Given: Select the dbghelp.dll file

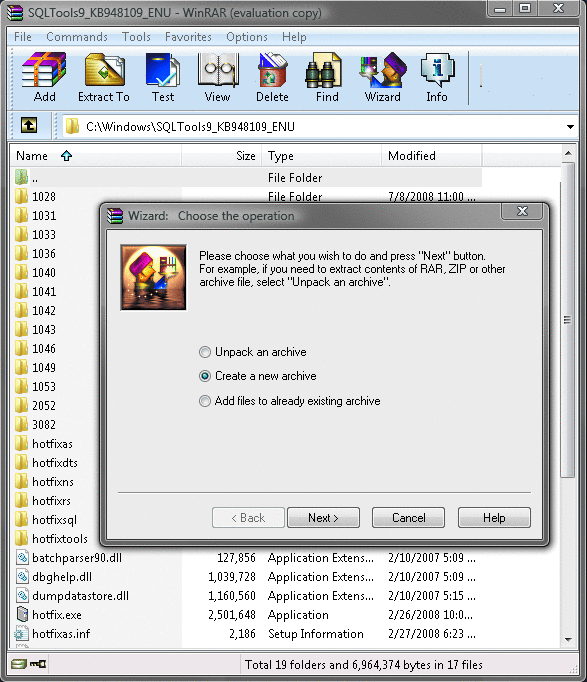Looking at the screenshot, I should [53, 577].
